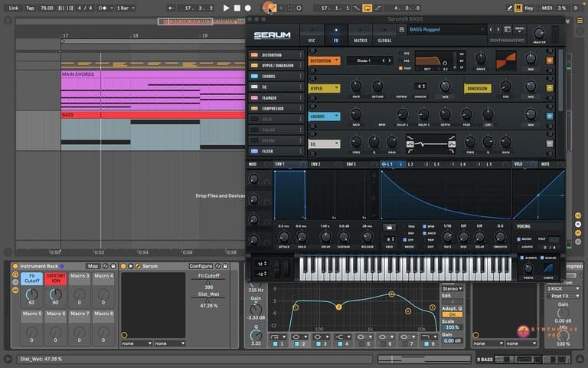Open the Serum MENU button
Image resolution: width=588 pixels, height=368 pixels.
coord(520,29)
